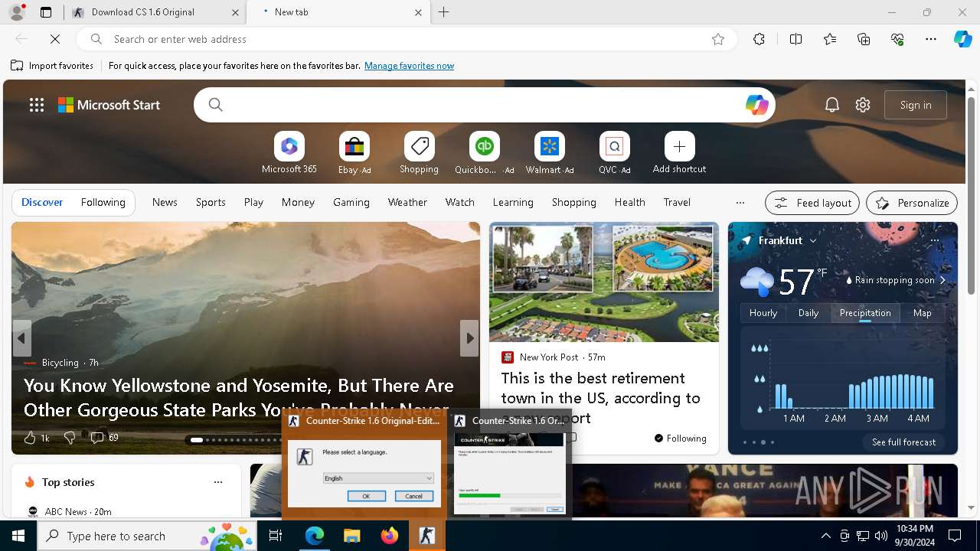Expand the rain stopping soon alert arrow

[x=942, y=280]
